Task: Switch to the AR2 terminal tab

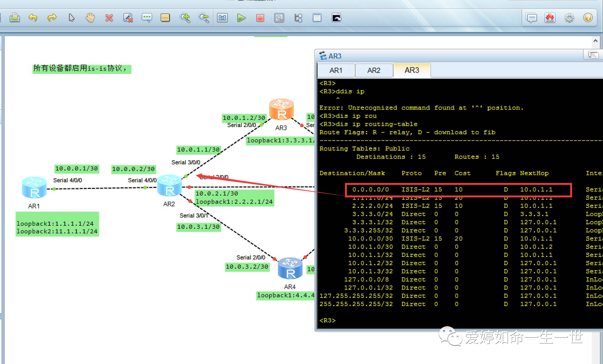Action: click(x=374, y=70)
